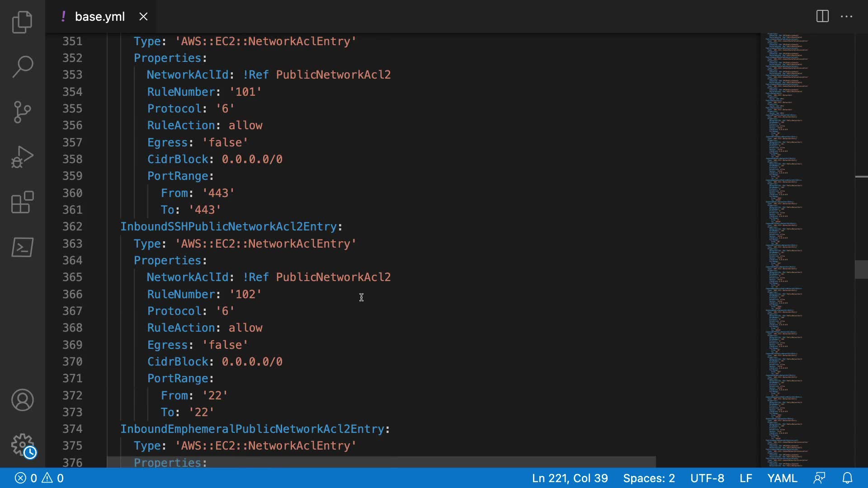The width and height of the screenshot is (868, 488).
Task: Open the Explorer view in activity bar
Action: click(x=22, y=22)
